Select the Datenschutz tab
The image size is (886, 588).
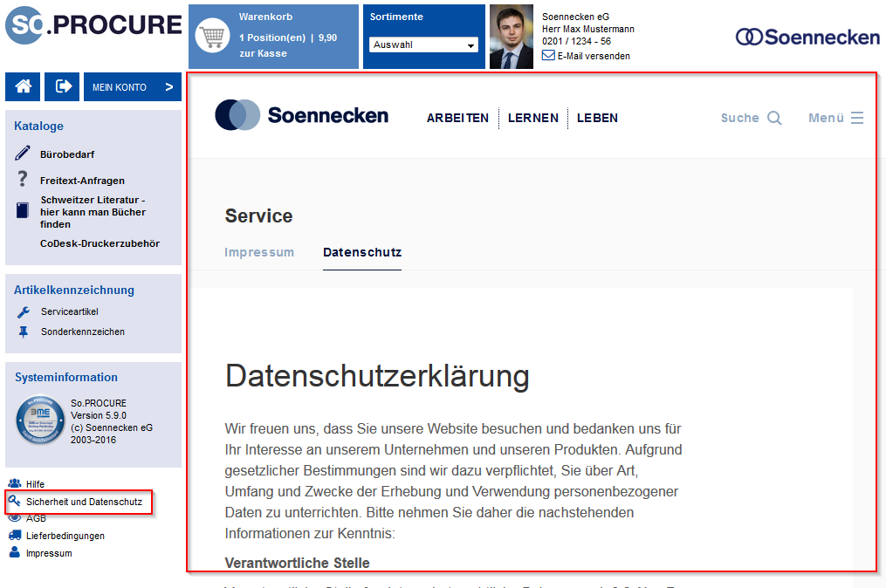coord(362,252)
